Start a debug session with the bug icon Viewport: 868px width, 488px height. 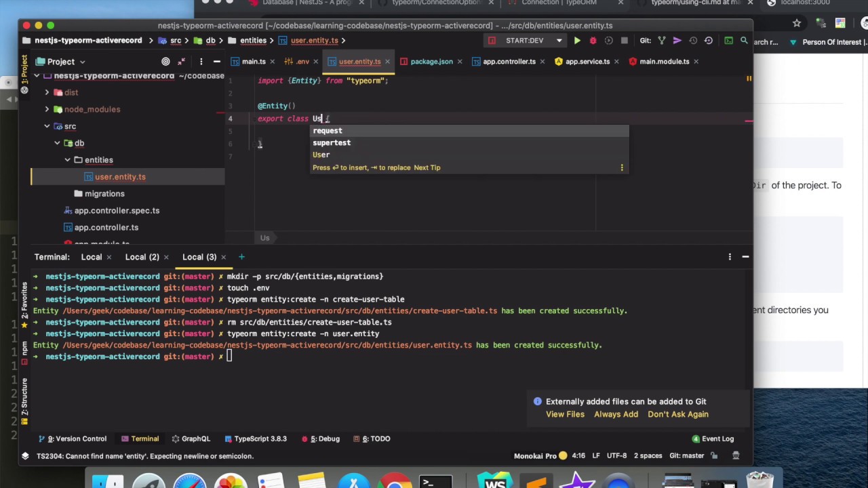click(593, 40)
